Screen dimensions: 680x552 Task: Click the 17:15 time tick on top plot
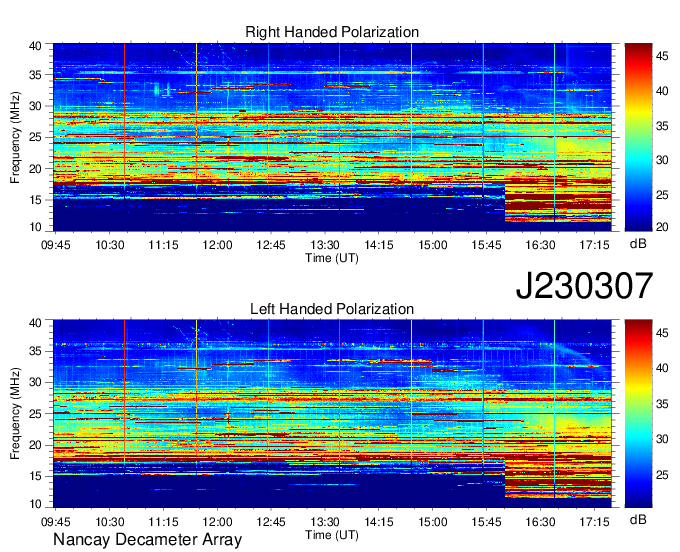click(594, 245)
